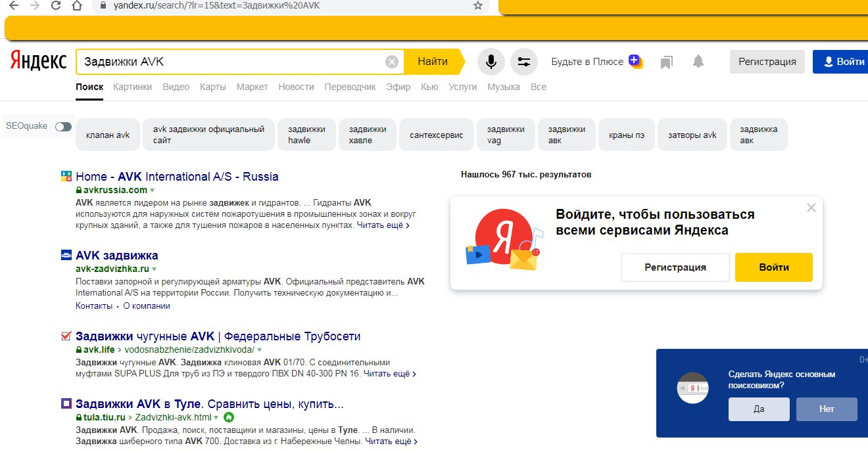Open notifications bell icon

click(698, 62)
